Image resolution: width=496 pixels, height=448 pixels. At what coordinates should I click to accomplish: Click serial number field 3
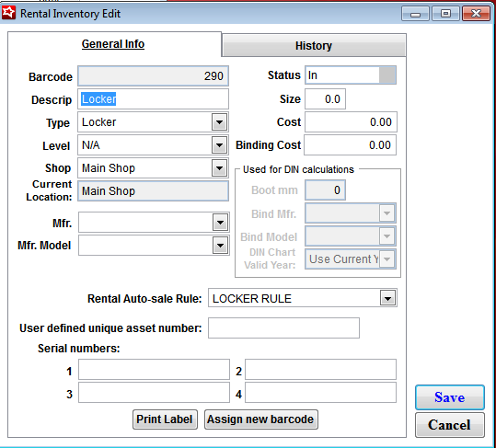point(154,393)
